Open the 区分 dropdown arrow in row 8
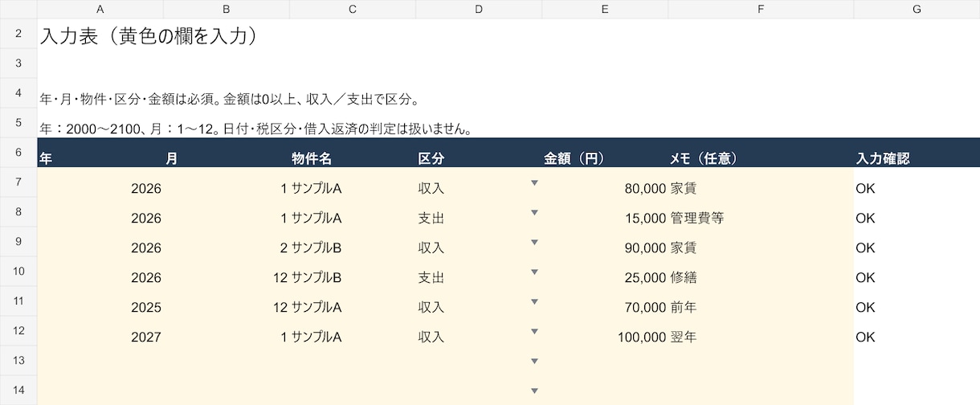980x405 pixels. click(534, 213)
